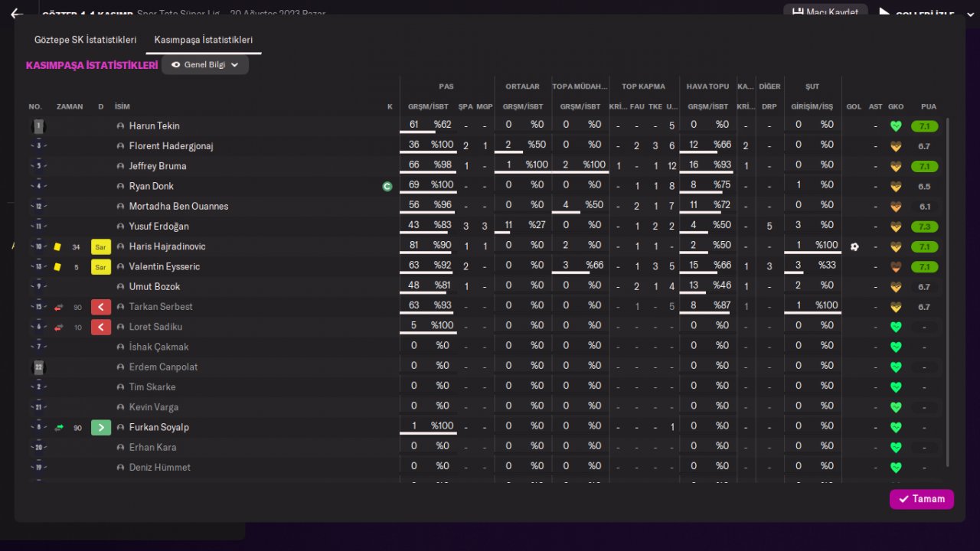The width and height of the screenshot is (980, 551).
Task: Click Harun Tekin's number 1 shirt icon
Action: (x=38, y=126)
